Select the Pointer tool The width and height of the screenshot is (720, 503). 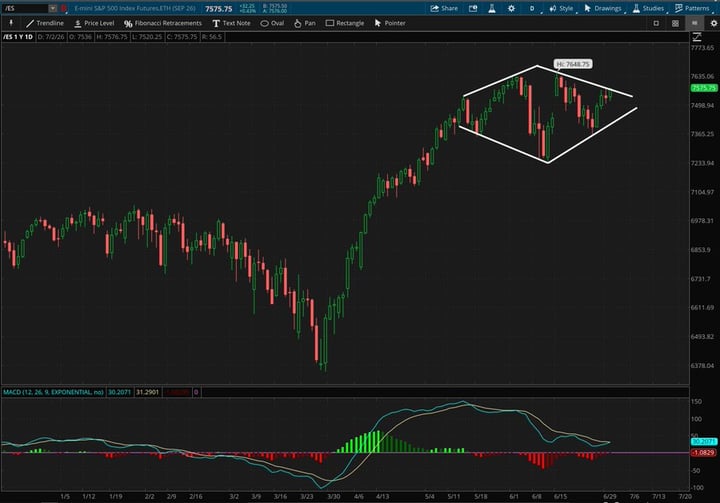(390, 23)
